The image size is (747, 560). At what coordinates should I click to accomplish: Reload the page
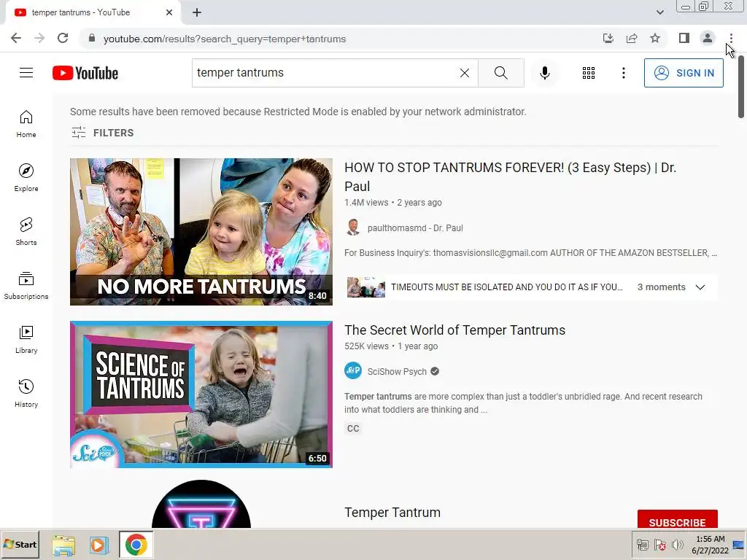click(63, 39)
